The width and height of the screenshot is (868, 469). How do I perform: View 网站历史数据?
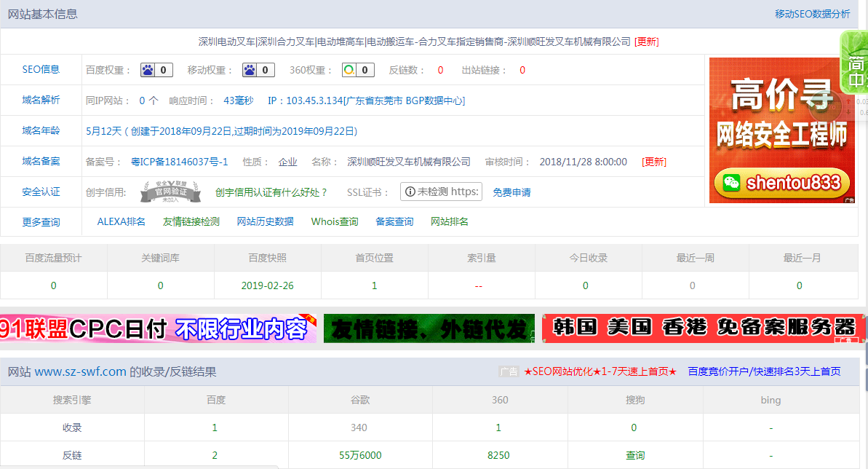(266, 221)
